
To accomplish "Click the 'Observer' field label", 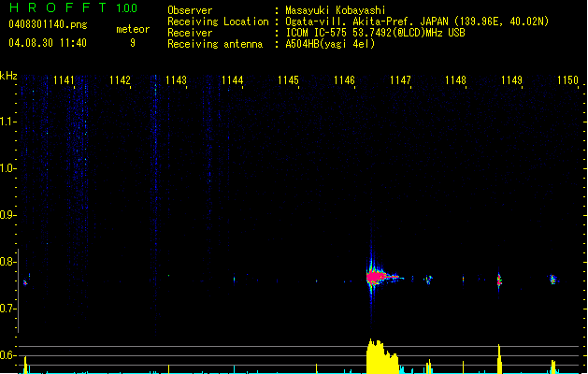I will pyautogui.click(x=190, y=10).
